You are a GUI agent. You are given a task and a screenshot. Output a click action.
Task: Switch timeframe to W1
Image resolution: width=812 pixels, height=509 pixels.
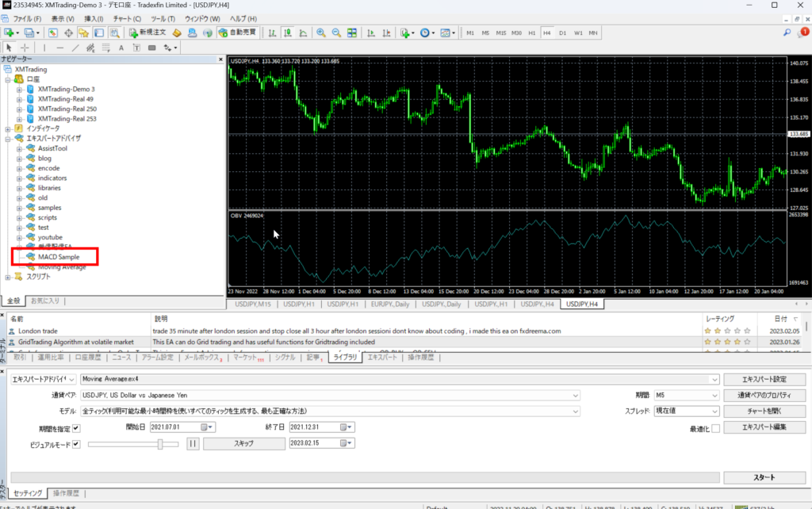578,33
